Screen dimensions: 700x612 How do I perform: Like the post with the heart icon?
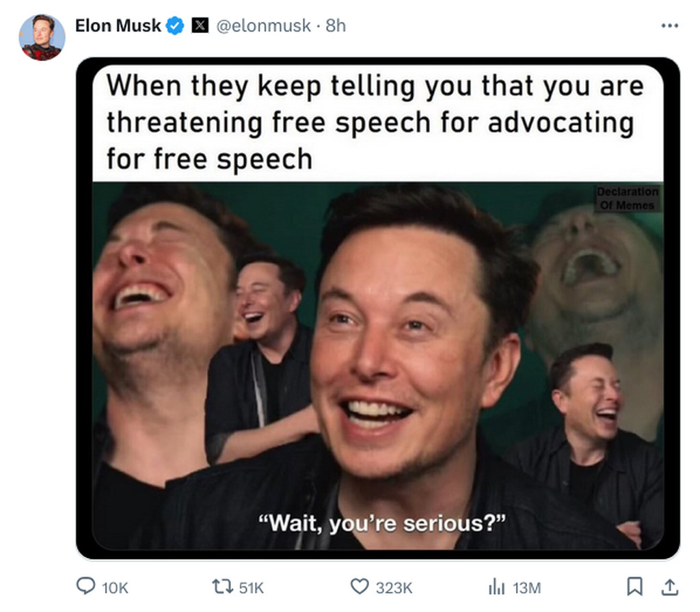point(360,587)
